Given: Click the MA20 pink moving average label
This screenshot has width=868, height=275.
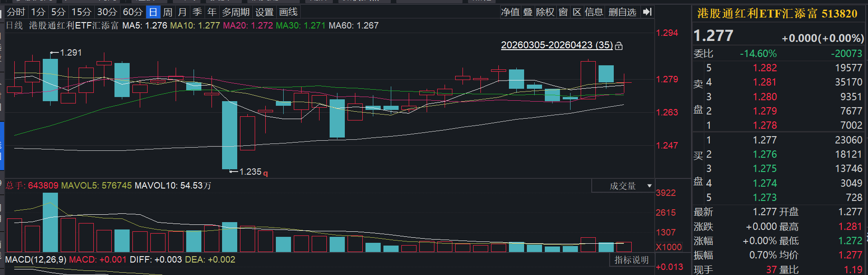Looking at the screenshot, I should [x=248, y=26].
